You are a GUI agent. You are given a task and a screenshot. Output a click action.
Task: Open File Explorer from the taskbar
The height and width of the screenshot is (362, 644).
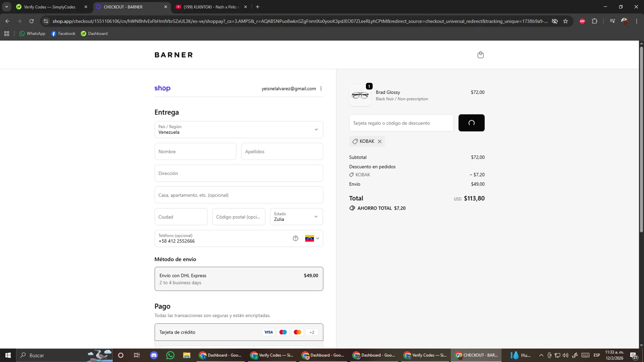click(187, 355)
